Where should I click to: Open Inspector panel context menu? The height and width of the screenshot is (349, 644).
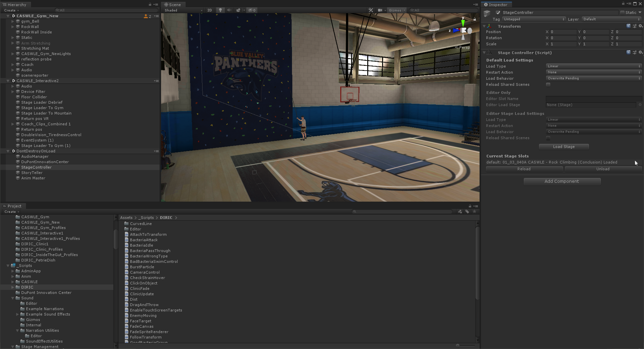point(628,4)
